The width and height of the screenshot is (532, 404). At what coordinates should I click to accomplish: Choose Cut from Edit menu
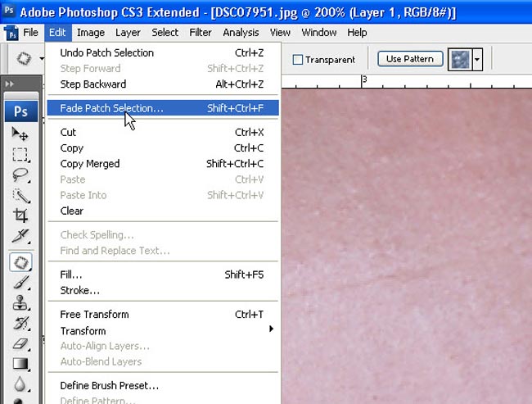163,132
